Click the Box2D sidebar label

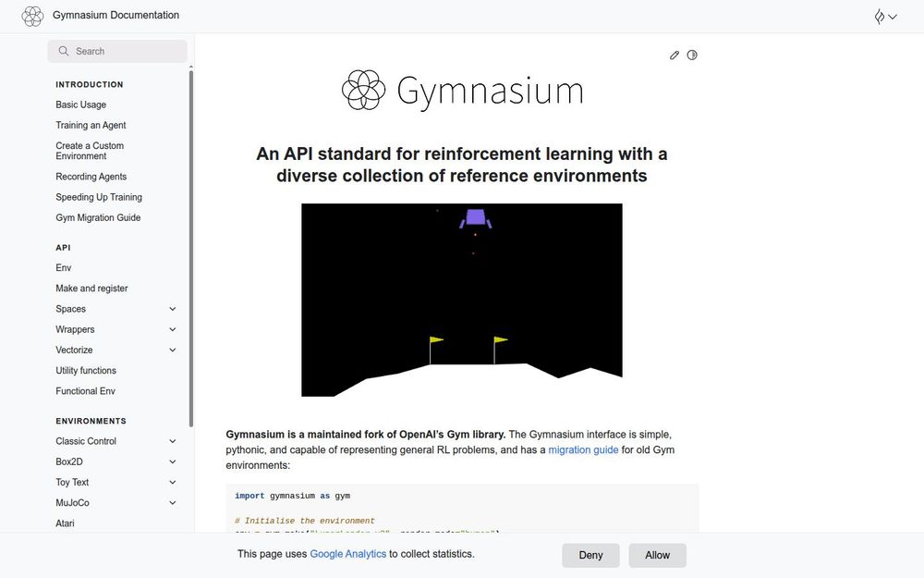tap(69, 461)
